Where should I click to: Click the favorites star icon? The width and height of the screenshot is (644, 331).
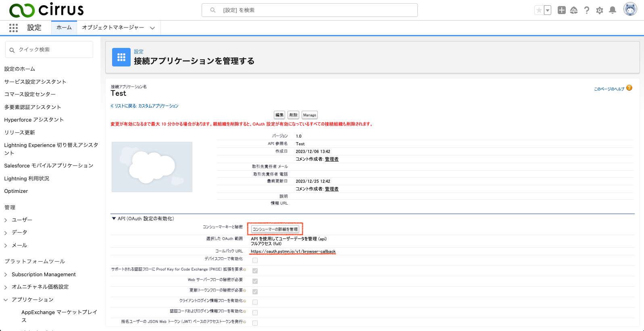click(539, 10)
